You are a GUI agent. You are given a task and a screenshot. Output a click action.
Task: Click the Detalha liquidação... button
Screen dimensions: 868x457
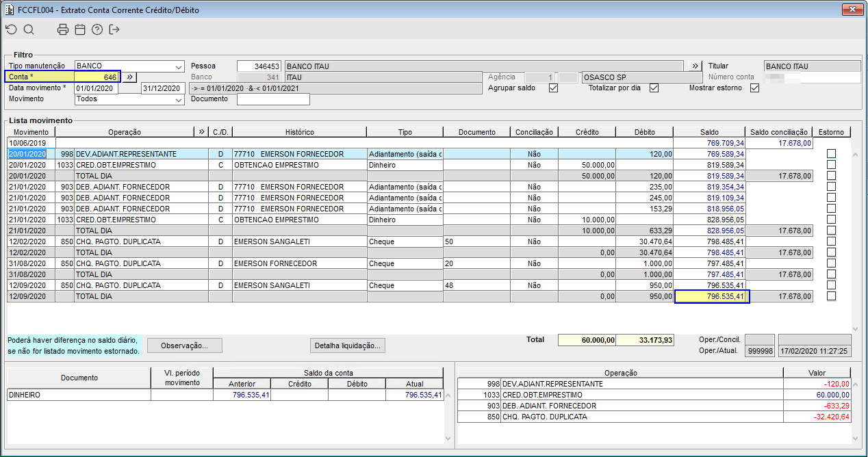348,345
